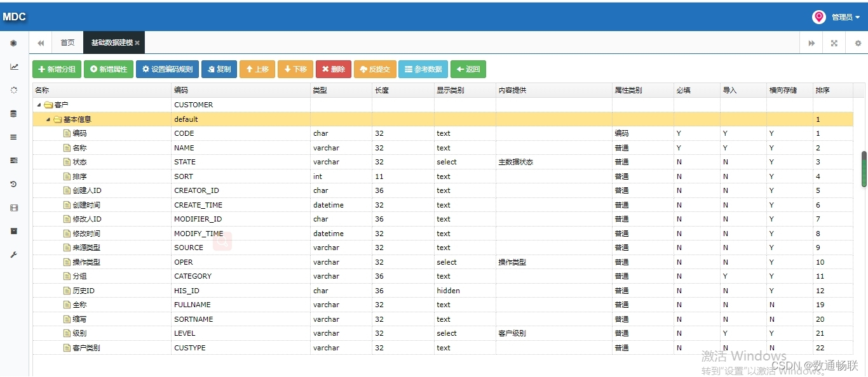Click the document icon beside 全称
The width and height of the screenshot is (868, 377).
[x=67, y=305]
